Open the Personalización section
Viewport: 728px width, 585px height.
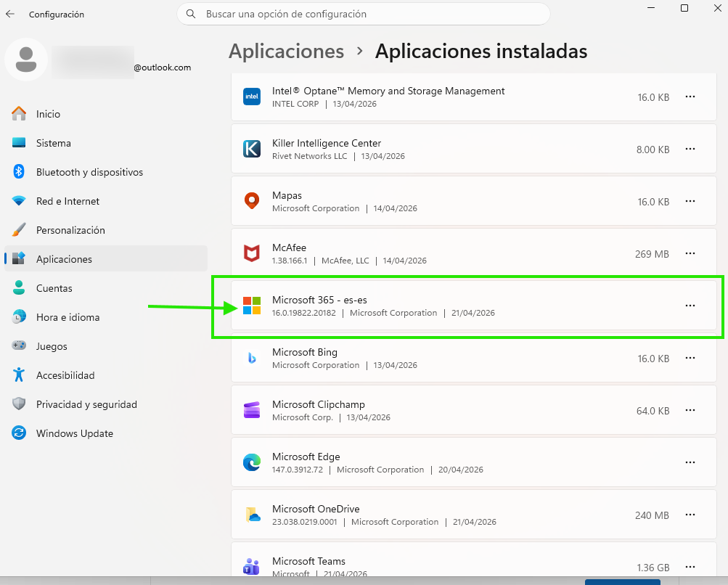[106, 230]
